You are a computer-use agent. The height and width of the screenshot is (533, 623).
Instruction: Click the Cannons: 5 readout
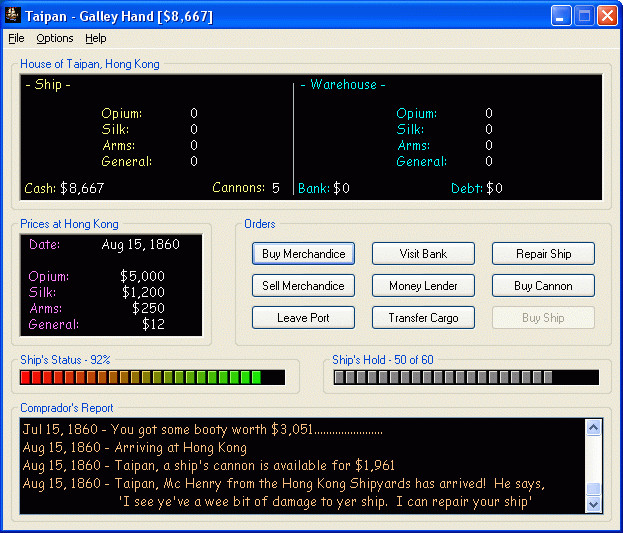pyautogui.click(x=246, y=188)
